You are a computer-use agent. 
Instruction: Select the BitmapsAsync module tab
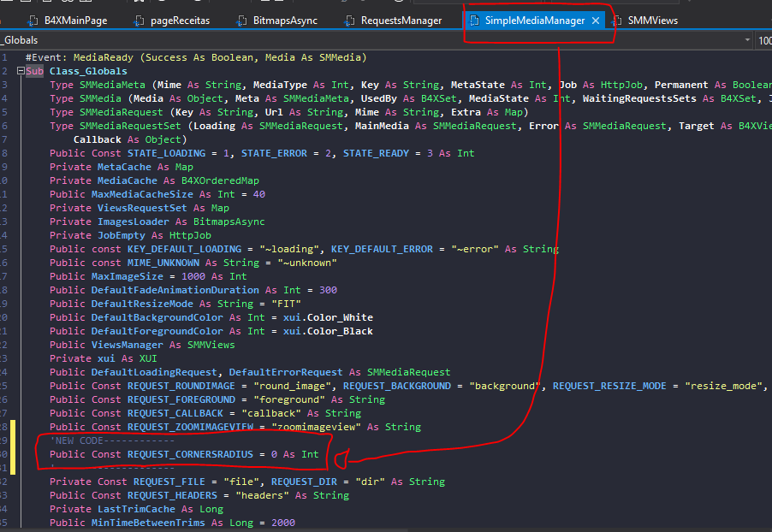(278, 21)
